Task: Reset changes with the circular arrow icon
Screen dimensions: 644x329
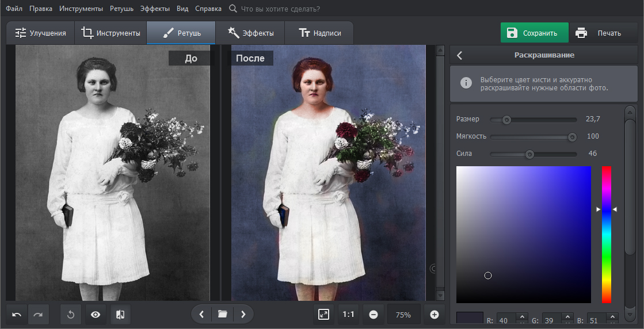Action: coord(71,315)
